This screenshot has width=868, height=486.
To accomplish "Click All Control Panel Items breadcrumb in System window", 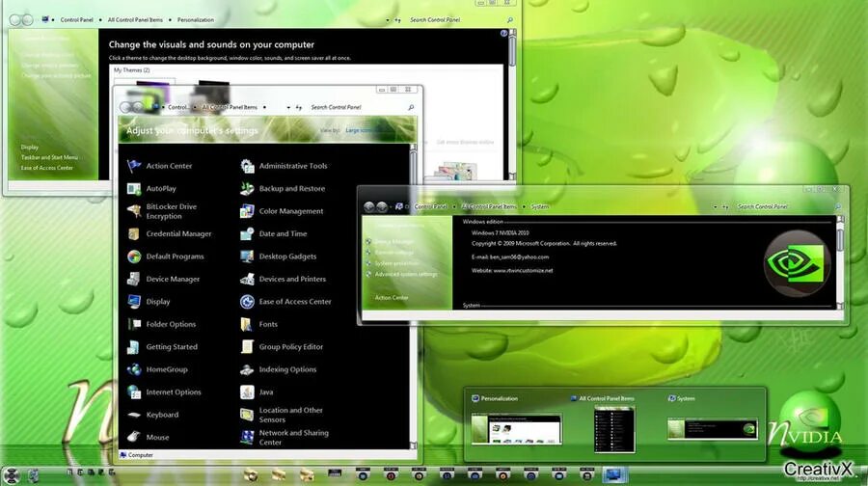I will (x=489, y=206).
